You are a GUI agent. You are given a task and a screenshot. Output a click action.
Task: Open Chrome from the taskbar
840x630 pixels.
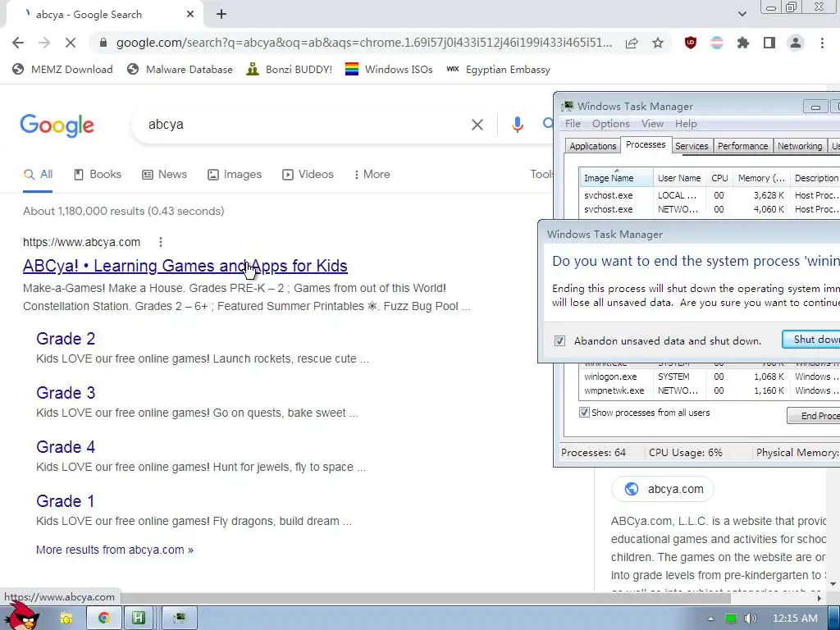[x=103, y=618]
